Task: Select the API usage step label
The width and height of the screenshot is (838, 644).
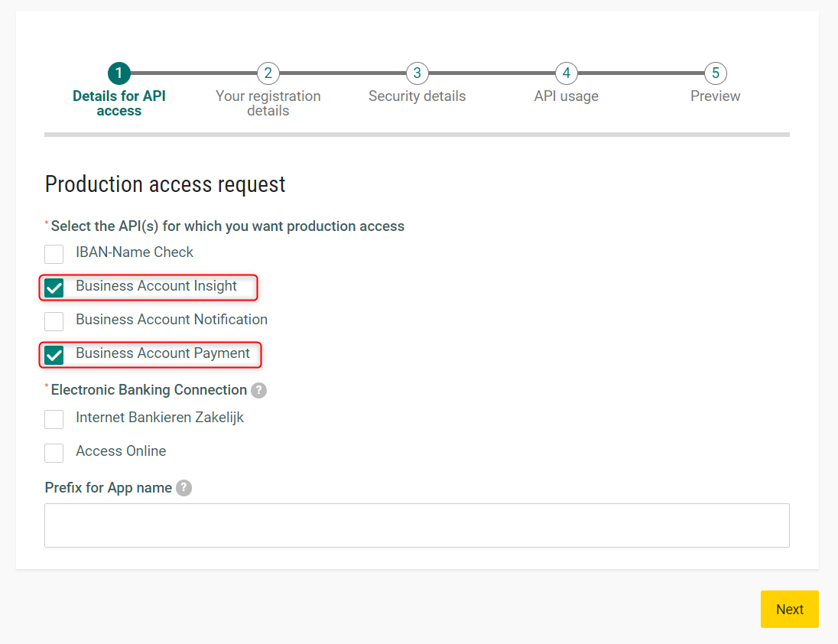Action: (566, 96)
